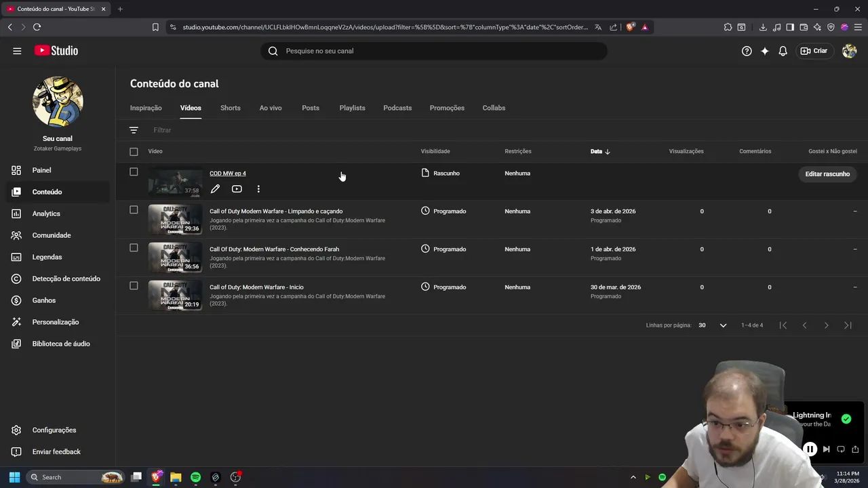Screen dimensions: 868x488
Task: Show hidden system tray icons chevron
Action: pos(633,477)
